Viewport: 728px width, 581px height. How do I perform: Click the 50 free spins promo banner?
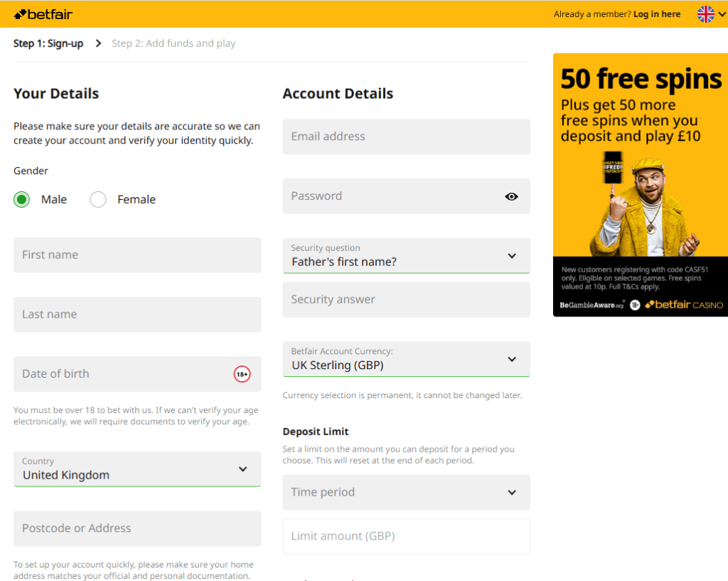[641, 185]
